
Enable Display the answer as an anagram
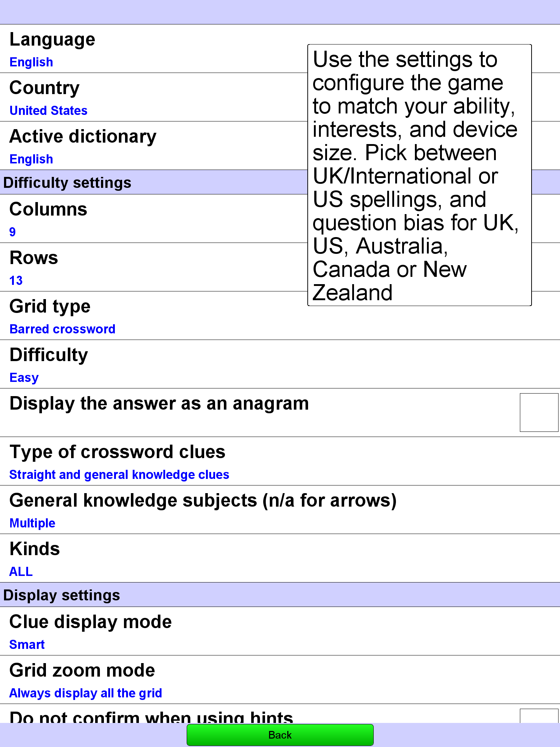point(538,413)
